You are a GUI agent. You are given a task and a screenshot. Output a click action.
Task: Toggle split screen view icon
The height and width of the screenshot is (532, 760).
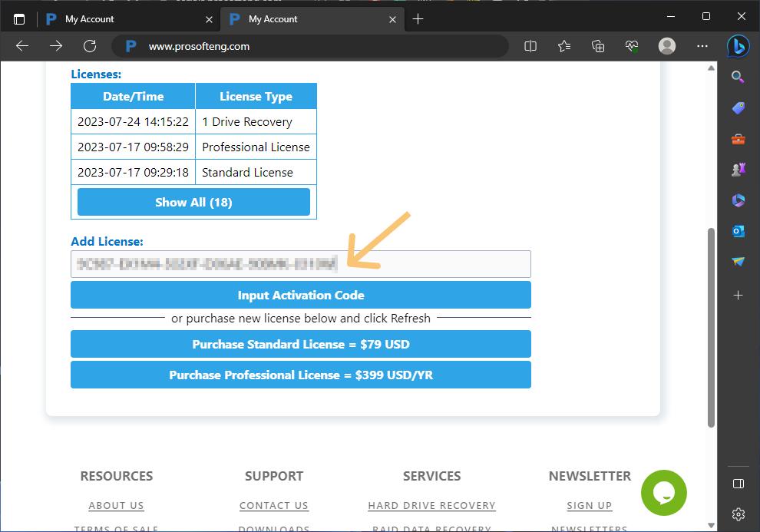(530, 46)
